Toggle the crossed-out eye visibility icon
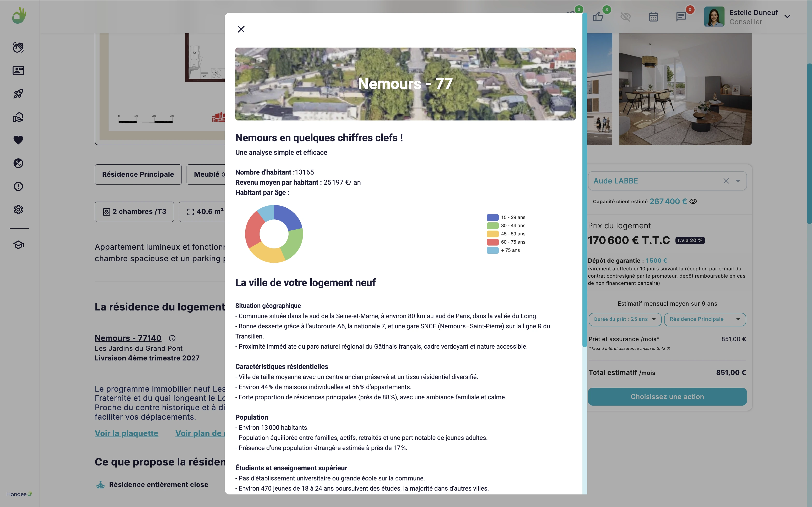The height and width of the screenshot is (507, 812). point(625,16)
